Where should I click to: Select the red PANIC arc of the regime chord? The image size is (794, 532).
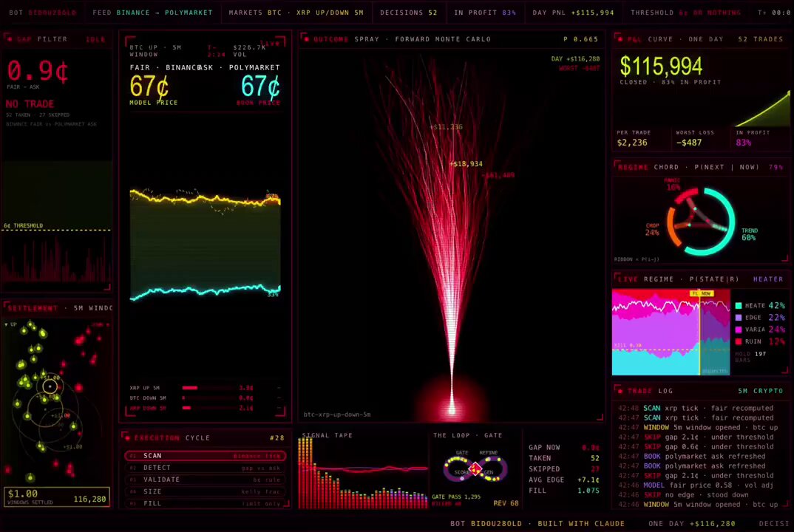685,196
